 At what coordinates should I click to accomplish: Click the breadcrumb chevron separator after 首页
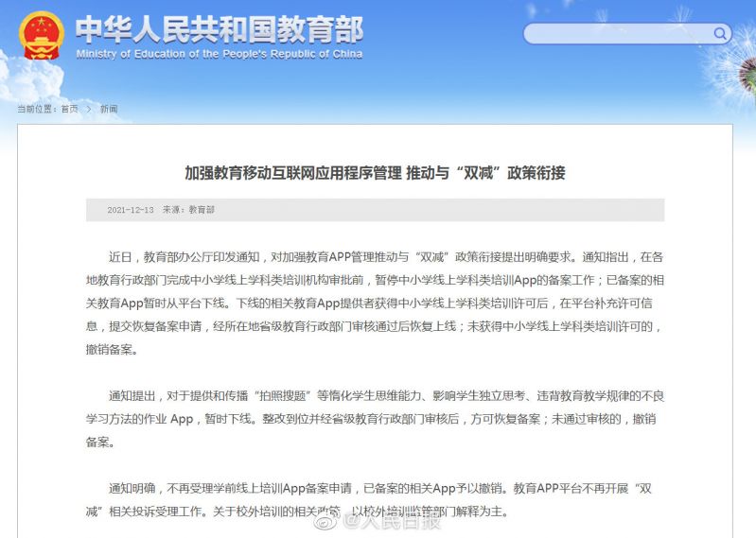[x=89, y=110]
